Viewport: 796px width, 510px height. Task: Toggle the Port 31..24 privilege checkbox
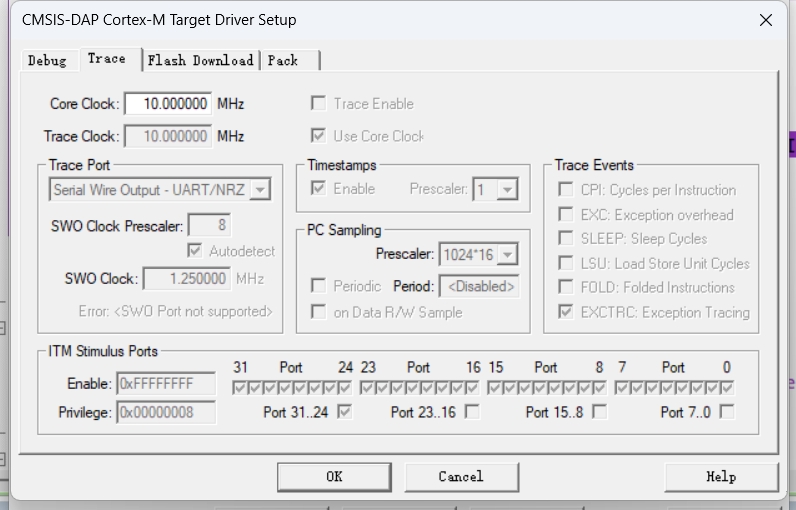(x=345, y=411)
